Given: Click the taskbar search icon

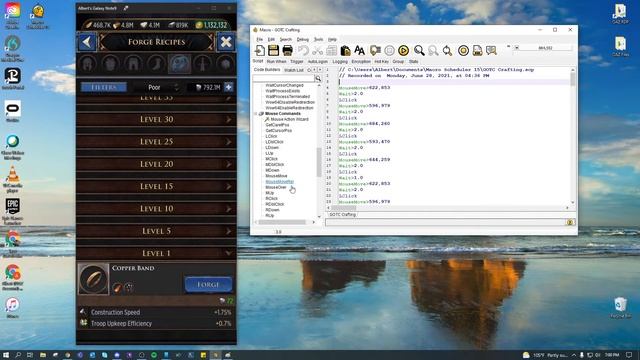Looking at the screenshot, I should tap(18, 355).
